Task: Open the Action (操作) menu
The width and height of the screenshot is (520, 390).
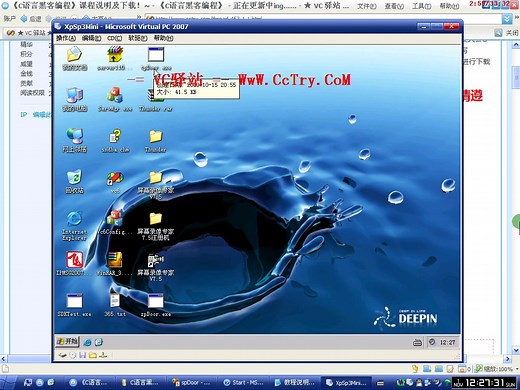Action: (x=66, y=38)
